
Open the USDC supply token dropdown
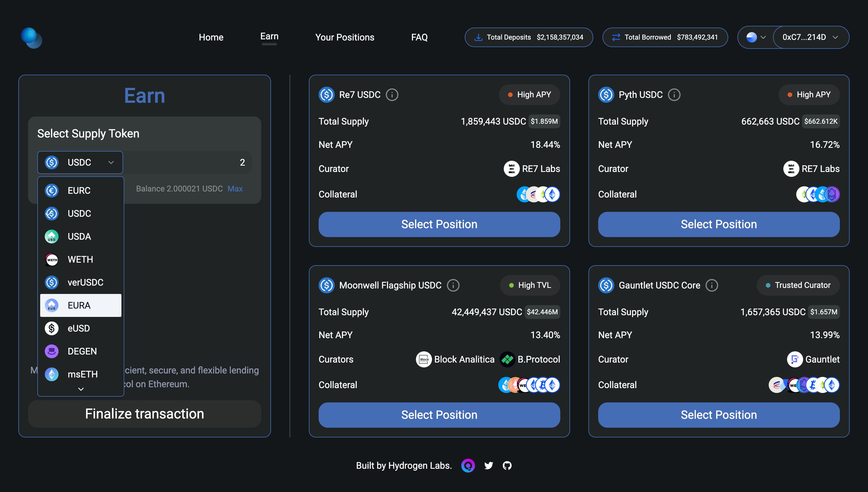click(x=80, y=162)
